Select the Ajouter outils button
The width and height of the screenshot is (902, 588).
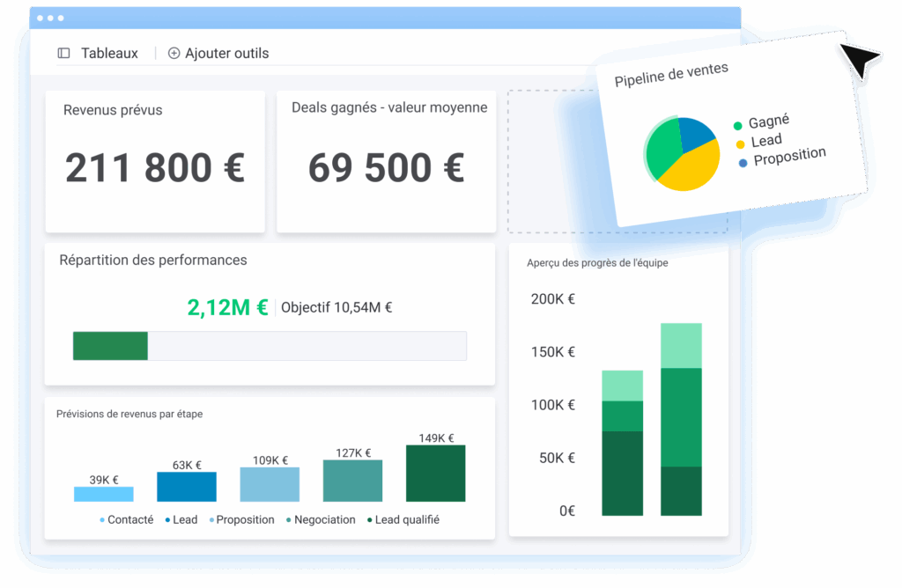pos(218,54)
